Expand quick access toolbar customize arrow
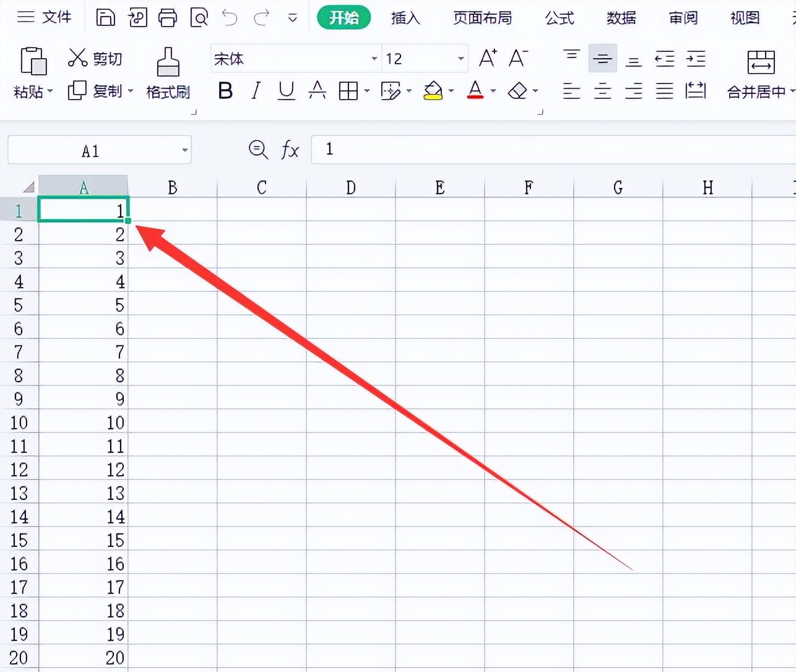Viewport: 796px width, 672px height. point(293,18)
